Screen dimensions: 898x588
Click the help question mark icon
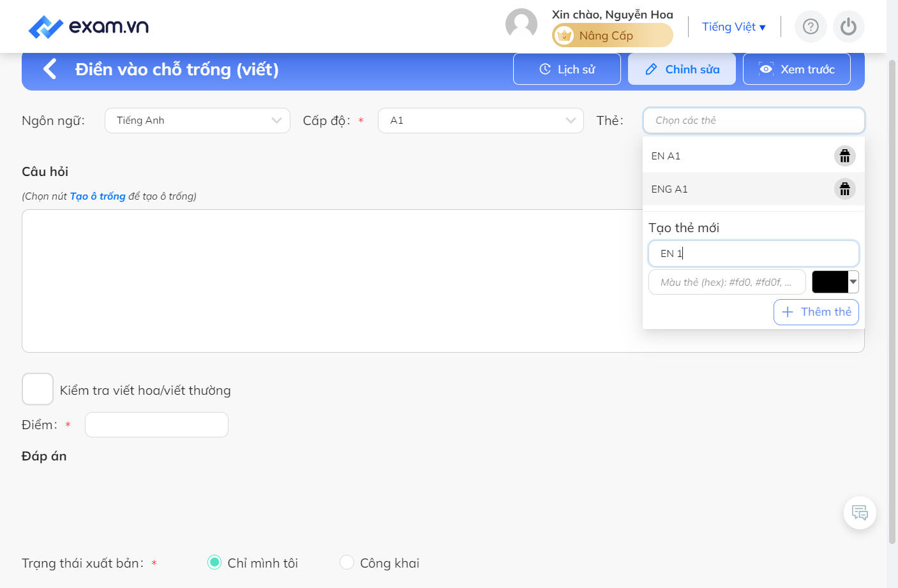[x=811, y=27]
